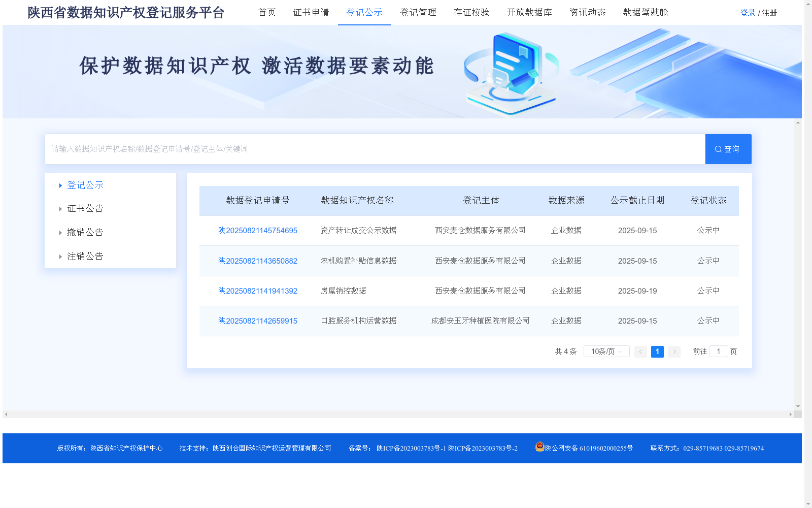Go to the 登记管理 tab
This screenshot has width=812, height=508.
pos(418,13)
